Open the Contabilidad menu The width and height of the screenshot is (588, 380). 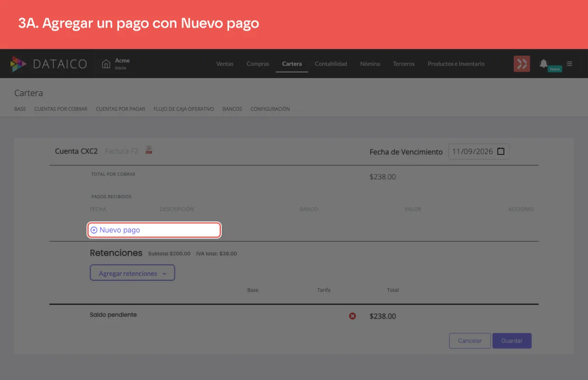click(x=331, y=64)
